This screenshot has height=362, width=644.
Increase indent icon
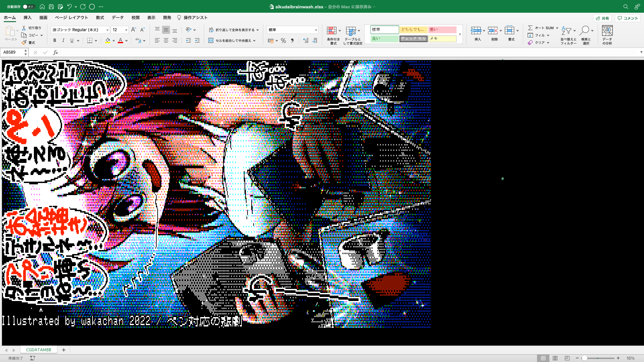[197, 41]
